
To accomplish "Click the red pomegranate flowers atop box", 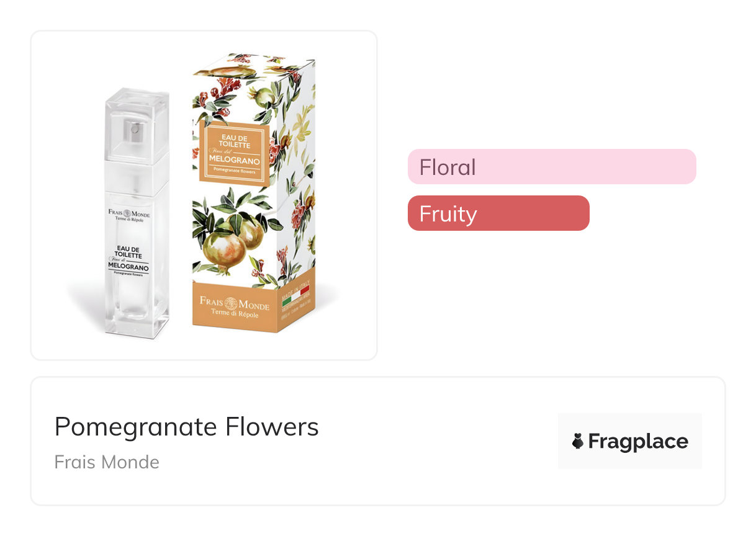I will click(x=223, y=84).
